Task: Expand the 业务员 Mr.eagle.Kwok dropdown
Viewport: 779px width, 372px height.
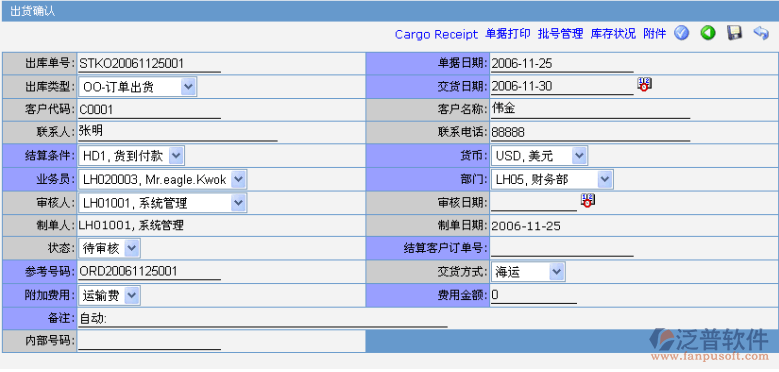Action: 162,180
